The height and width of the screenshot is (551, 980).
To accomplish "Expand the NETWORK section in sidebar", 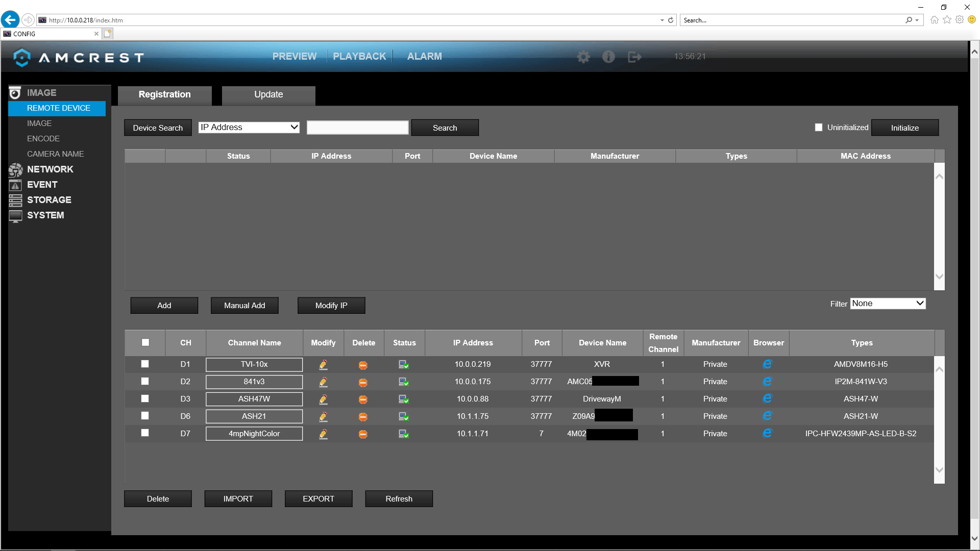I will point(50,169).
